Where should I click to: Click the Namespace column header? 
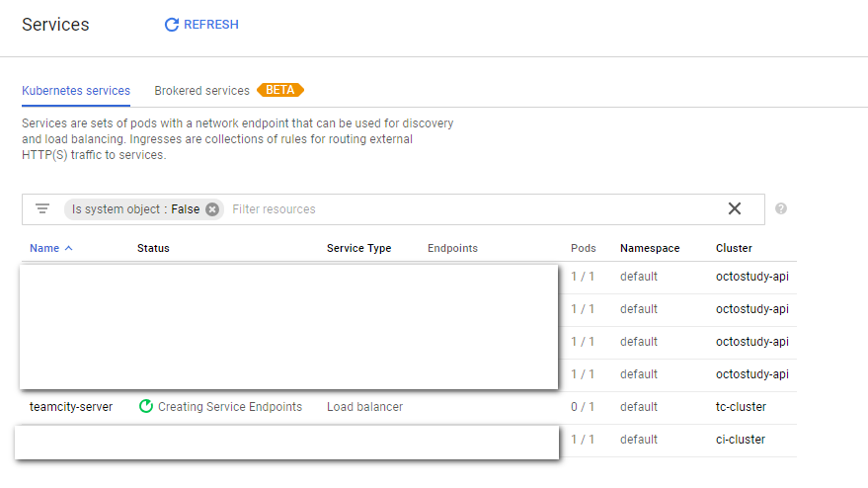650,248
